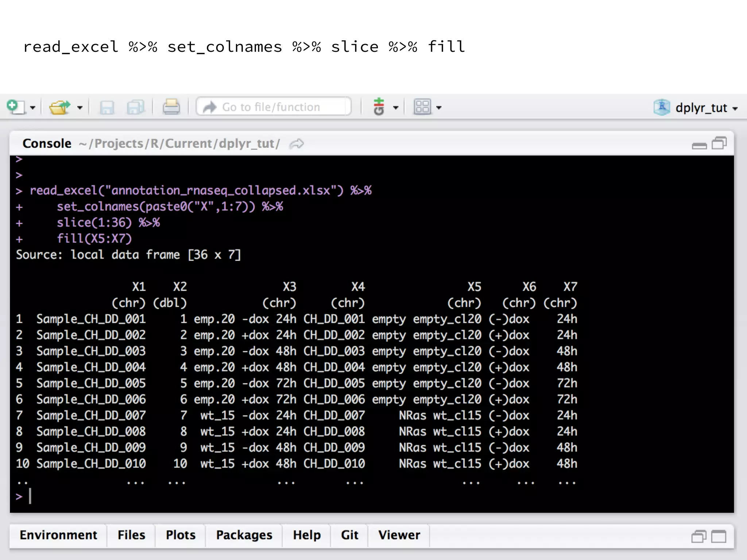Viewport: 747px width, 560px height.
Task: Click 'empty empty_cl20' in row 3
Action: point(427,351)
